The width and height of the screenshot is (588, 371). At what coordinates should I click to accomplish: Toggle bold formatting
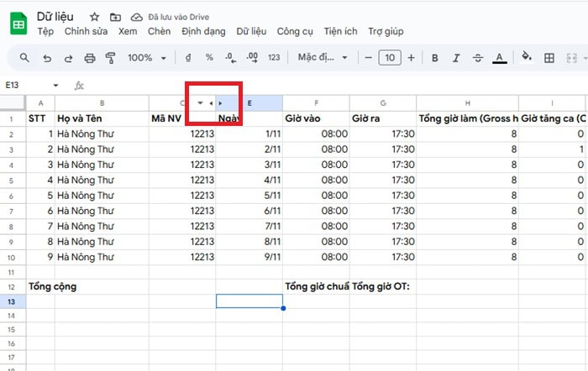pyautogui.click(x=435, y=58)
